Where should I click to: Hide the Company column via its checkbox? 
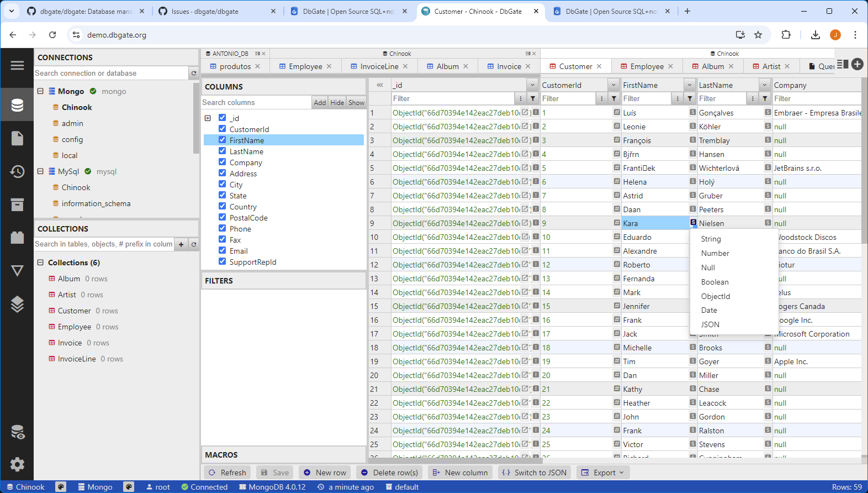click(222, 162)
